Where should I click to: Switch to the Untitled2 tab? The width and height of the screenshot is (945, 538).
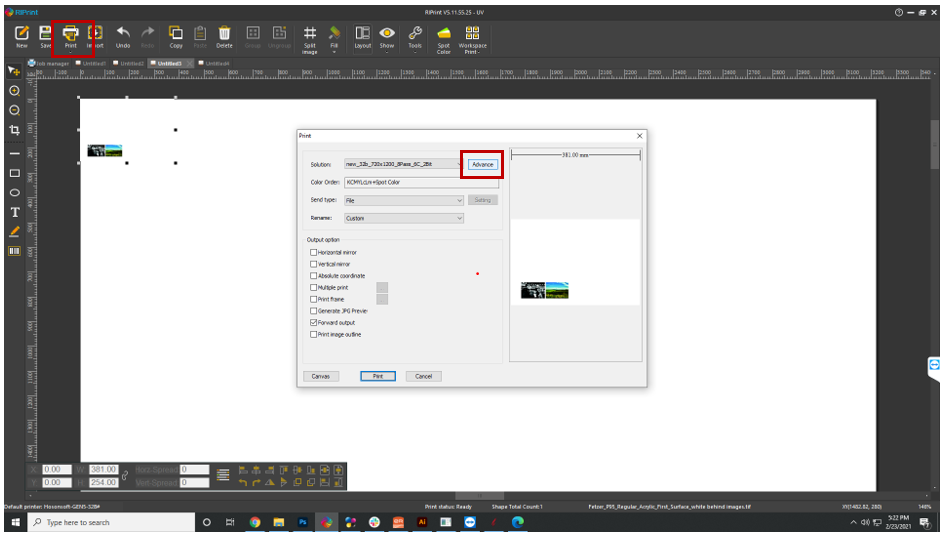(128, 63)
